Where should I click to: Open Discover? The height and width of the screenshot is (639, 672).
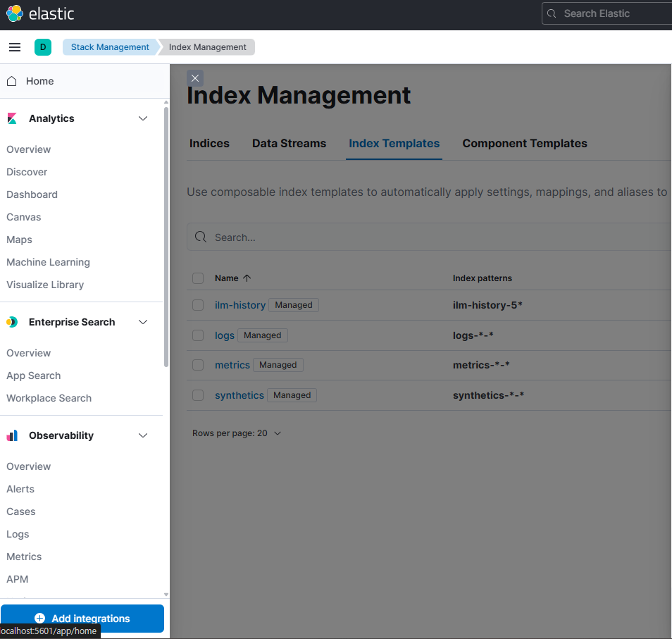[x=27, y=172]
